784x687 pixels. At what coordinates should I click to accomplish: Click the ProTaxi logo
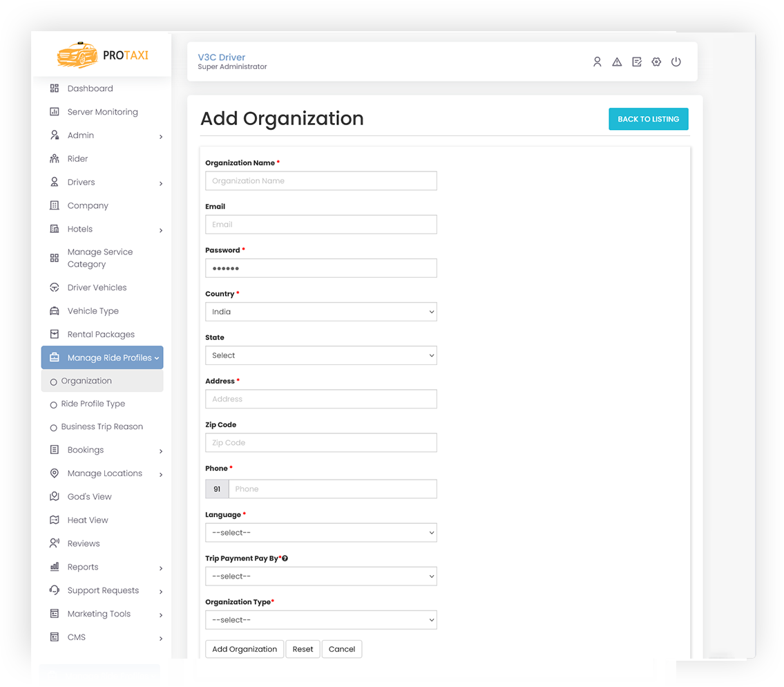pos(102,55)
